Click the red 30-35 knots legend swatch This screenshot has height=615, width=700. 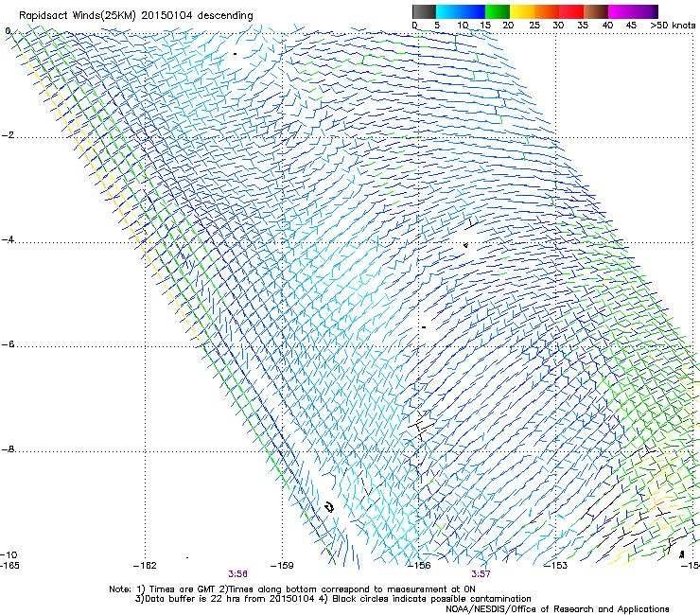pyautogui.click(x=571, y=11)
